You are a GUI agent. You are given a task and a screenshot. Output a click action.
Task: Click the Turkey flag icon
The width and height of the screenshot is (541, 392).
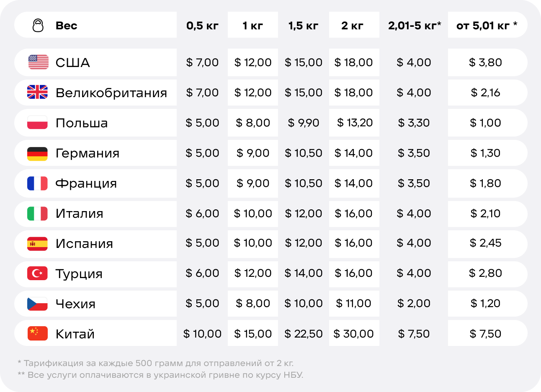[x=38, y=273]
